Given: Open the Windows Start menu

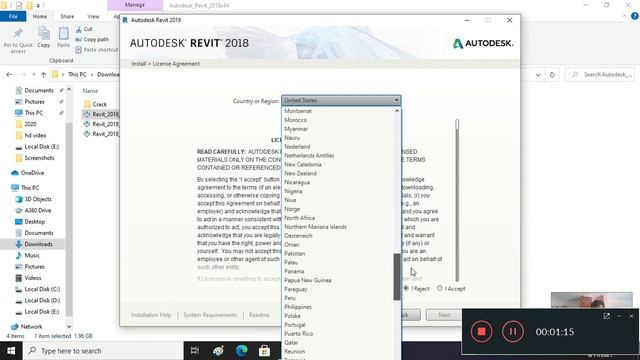Looking at the screenshot, I should [11, 351].
